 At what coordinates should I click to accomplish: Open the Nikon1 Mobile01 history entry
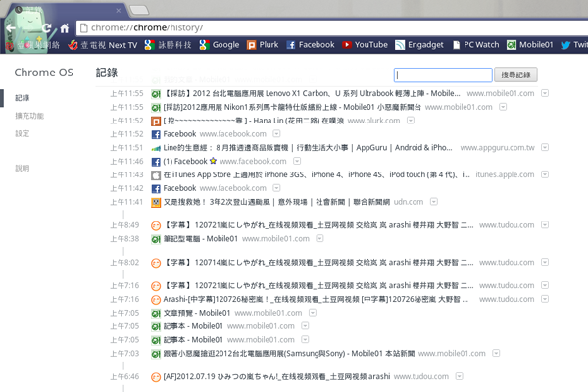pos(292,107)
